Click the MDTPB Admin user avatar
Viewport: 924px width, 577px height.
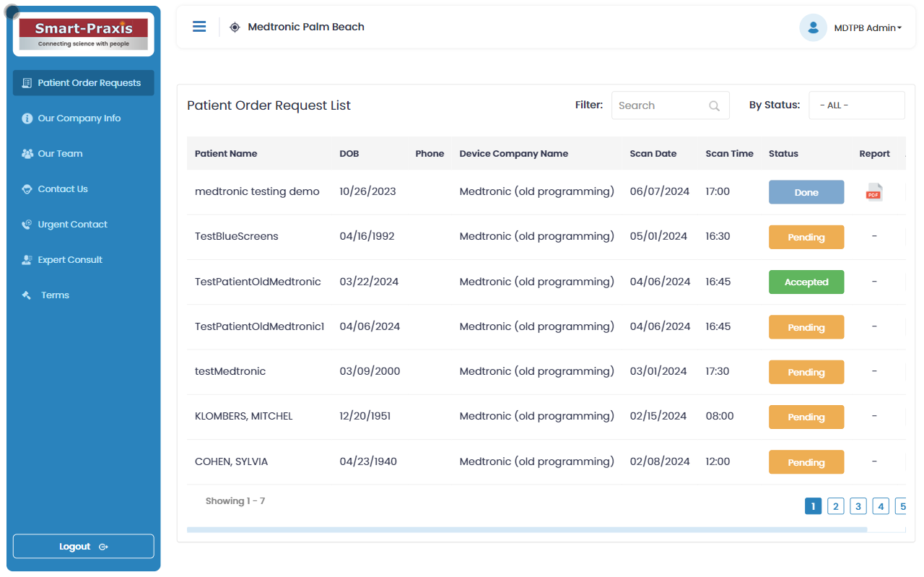coord(813,27)
